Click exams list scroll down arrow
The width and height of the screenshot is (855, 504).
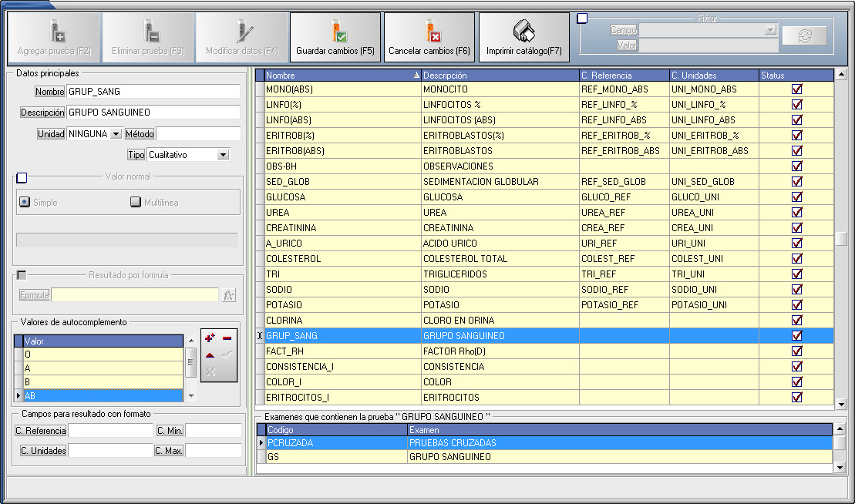point(840,468)
